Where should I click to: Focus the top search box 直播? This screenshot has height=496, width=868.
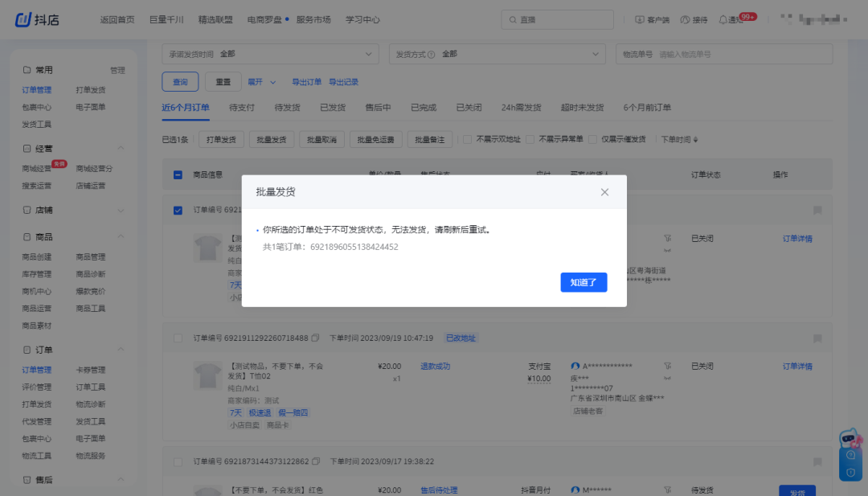pos(558,19)
